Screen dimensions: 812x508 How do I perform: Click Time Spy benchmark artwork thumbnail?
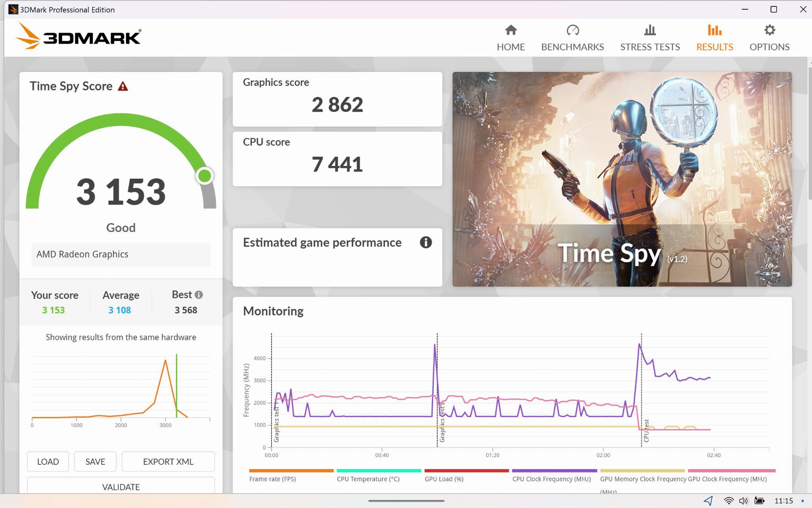pyautogui.click(x=622, y=179)
